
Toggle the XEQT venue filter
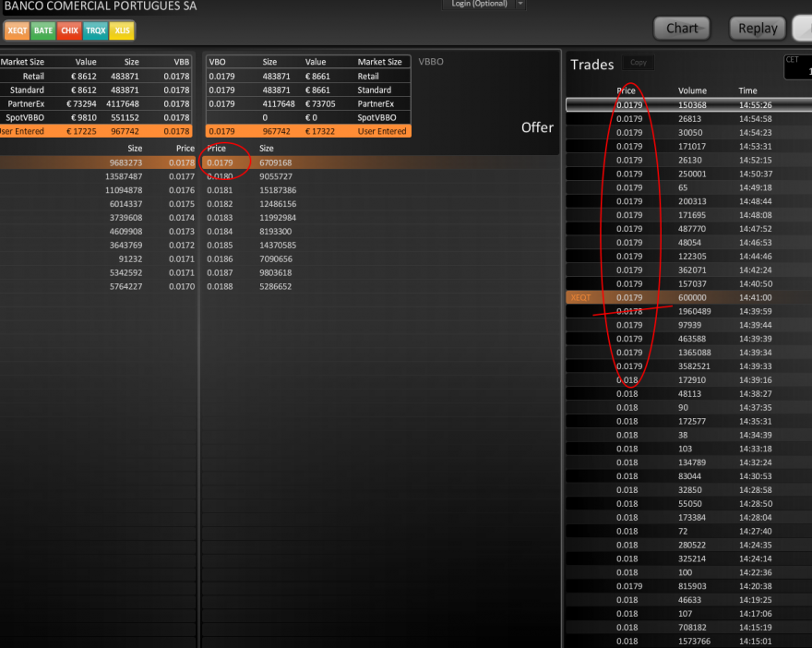(18, 30)
